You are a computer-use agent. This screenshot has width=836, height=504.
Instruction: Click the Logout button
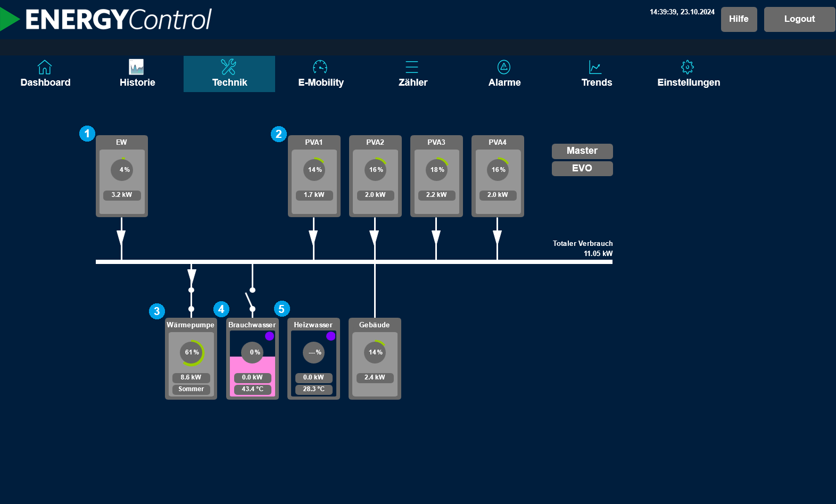coord(799,19)
